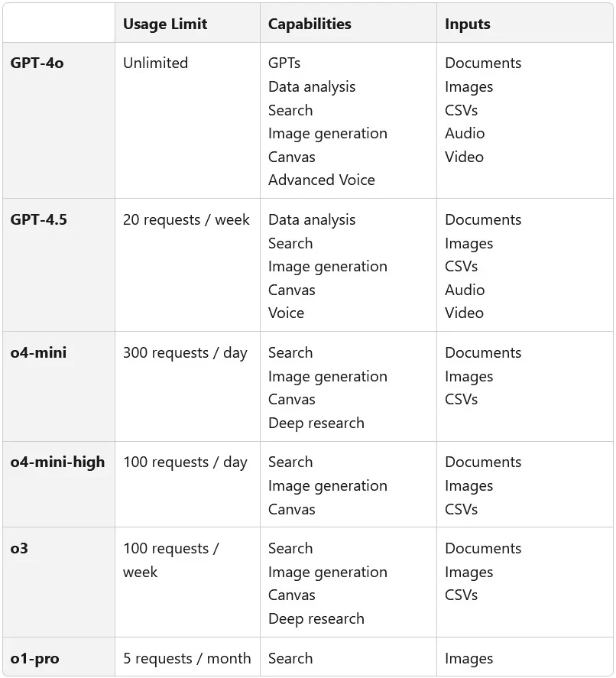Select the o1-pro row label
Screen dimensions: 616x678
tap(34, 659)
